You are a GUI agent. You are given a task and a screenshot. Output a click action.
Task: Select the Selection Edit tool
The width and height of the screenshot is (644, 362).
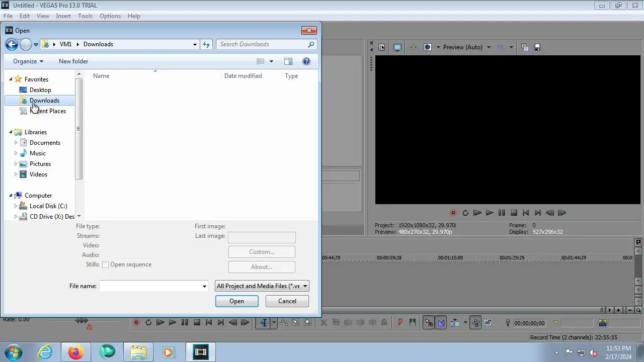click(296, 323)
